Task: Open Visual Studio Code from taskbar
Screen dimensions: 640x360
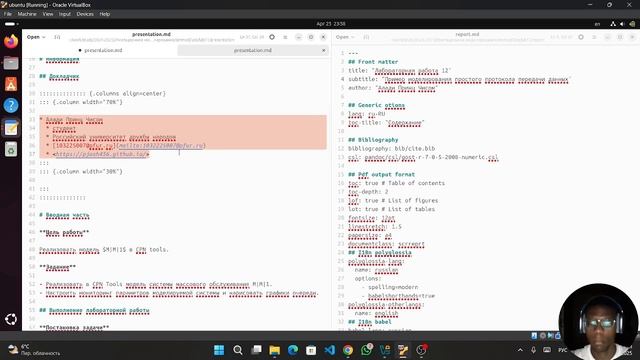Action: (x=329, y=350)
